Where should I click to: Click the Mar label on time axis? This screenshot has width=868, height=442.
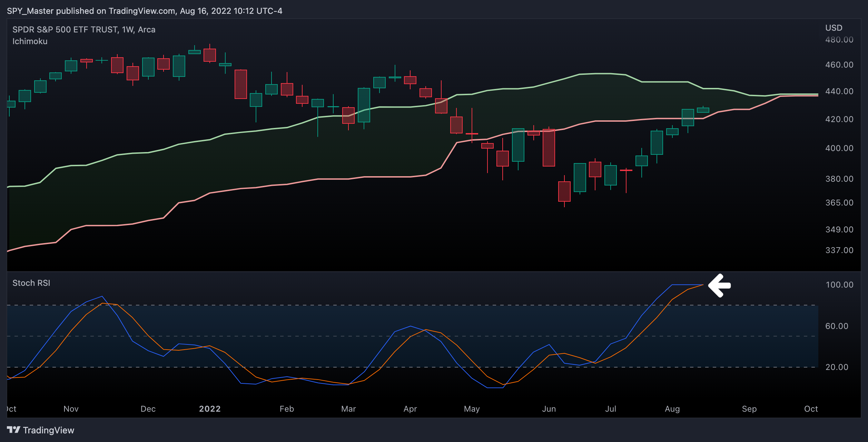pos(348,409)
